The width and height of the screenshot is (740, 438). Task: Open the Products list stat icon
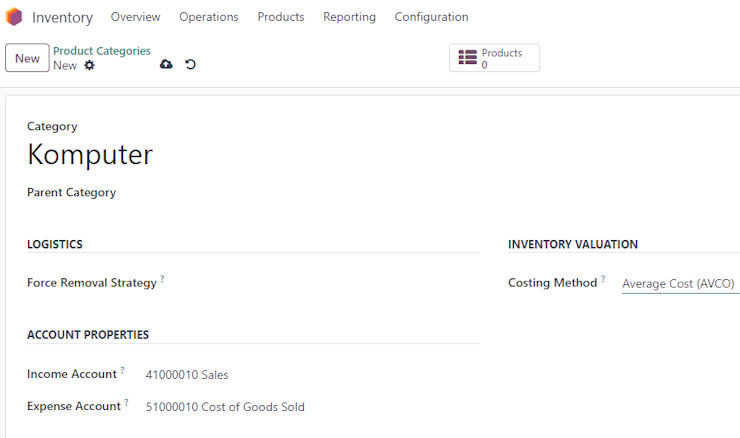click(x=468, y=58)
